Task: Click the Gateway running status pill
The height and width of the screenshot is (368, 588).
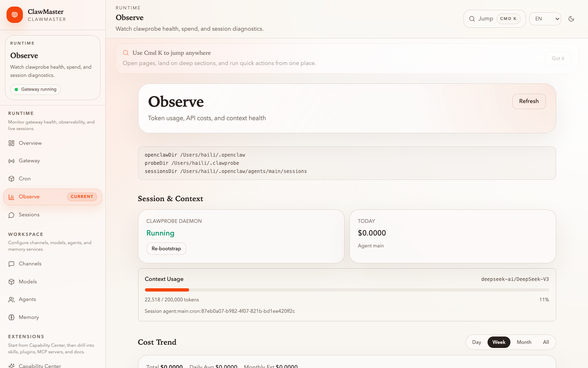Action: point(36,90)
